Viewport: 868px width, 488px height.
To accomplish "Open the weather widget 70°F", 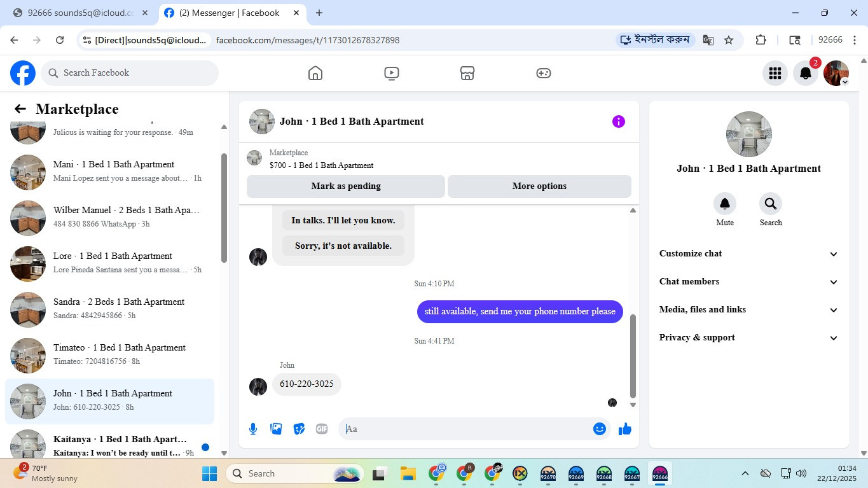I will 46,473.
